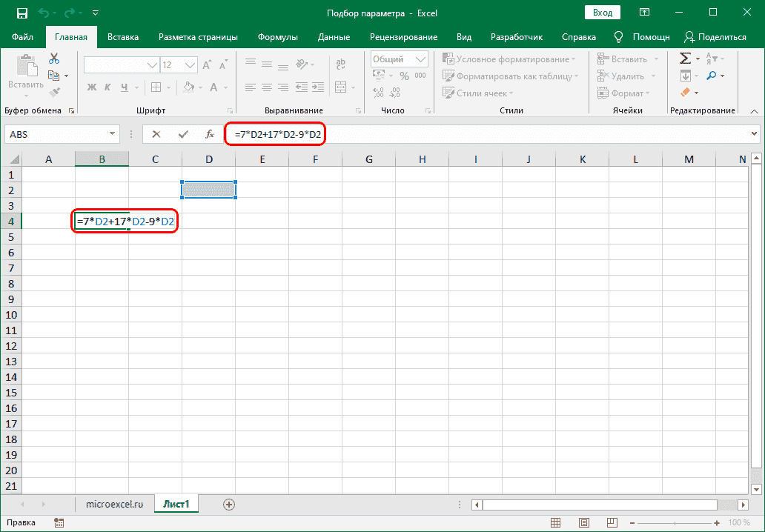Save the workbook using the floppy disk icon
This screenshot has height=532, width=765.
(21, 13)
